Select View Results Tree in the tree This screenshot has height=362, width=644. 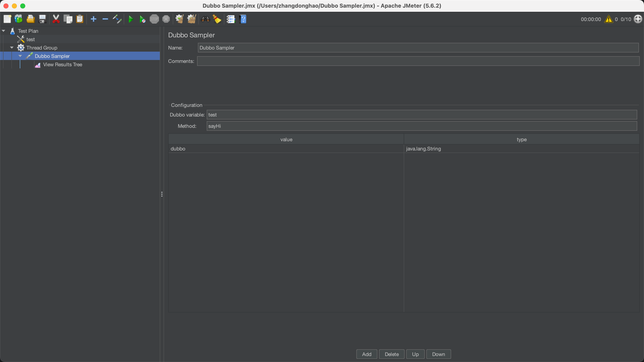[62, 65]
